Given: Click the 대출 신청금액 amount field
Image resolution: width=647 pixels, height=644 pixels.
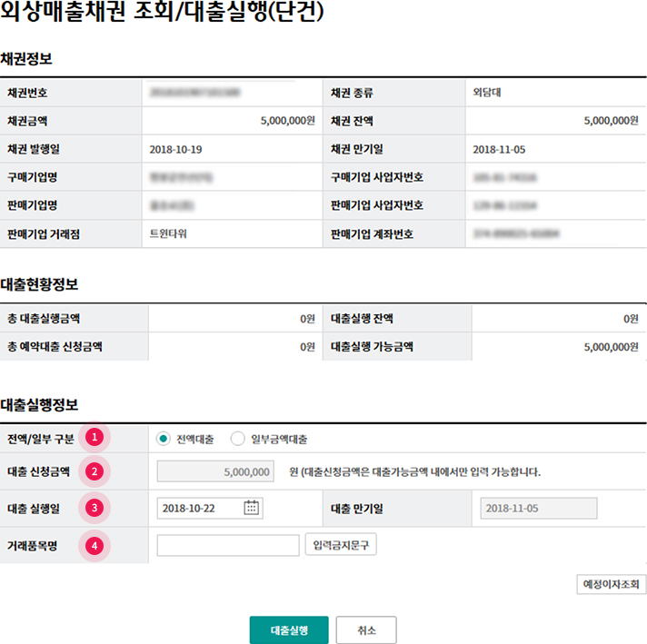Looking at the screenshot, I should pyautogui.click(x=215, y=471).
